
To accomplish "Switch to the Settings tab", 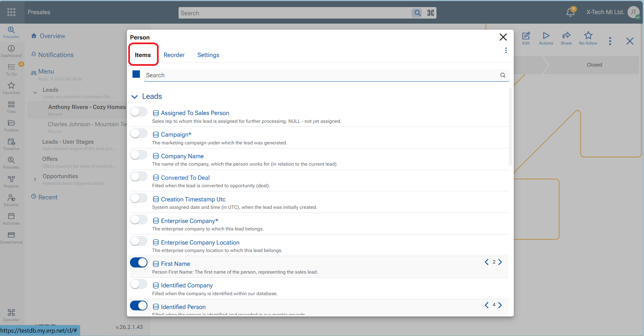I will [208, 55].
